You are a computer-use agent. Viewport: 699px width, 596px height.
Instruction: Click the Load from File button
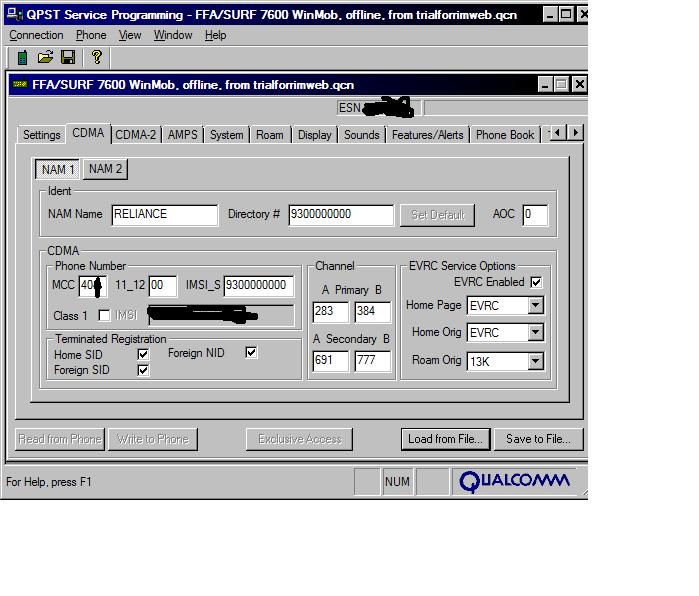[x=445, y=439]
